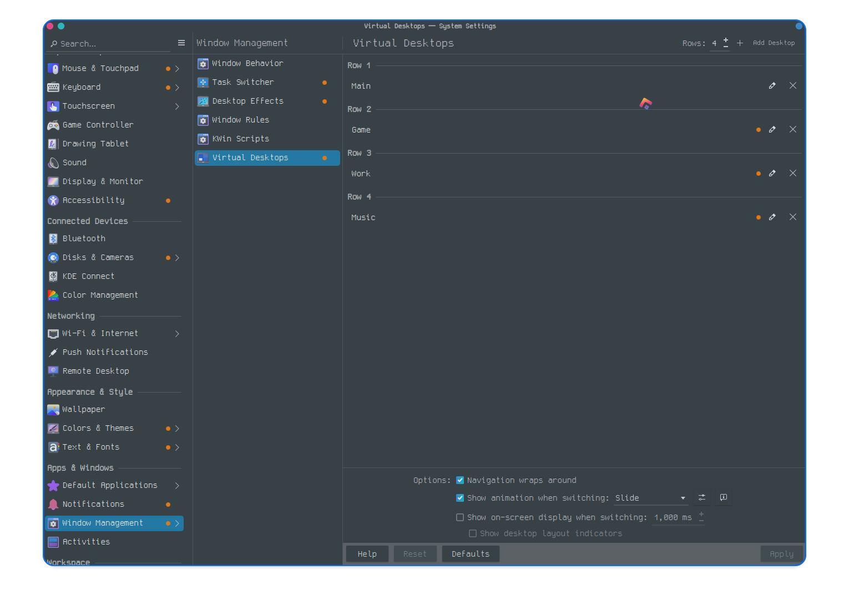Click the Help button
Image resolution: width=849 pixels, height=616 pixels.
(x=367, y=554)
